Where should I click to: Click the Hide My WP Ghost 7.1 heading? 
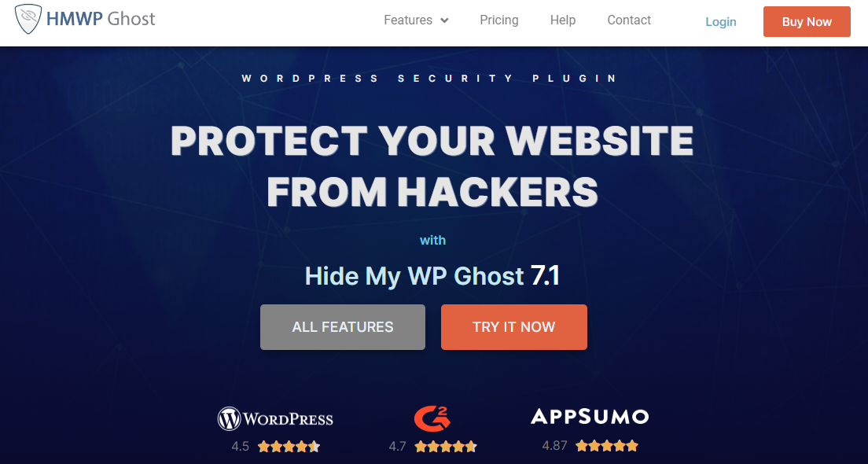point(432,276)
